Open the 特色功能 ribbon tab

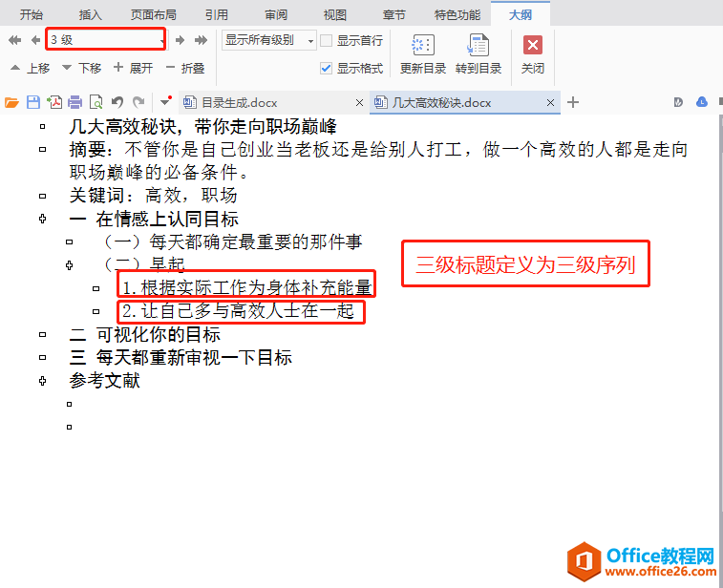457,14
